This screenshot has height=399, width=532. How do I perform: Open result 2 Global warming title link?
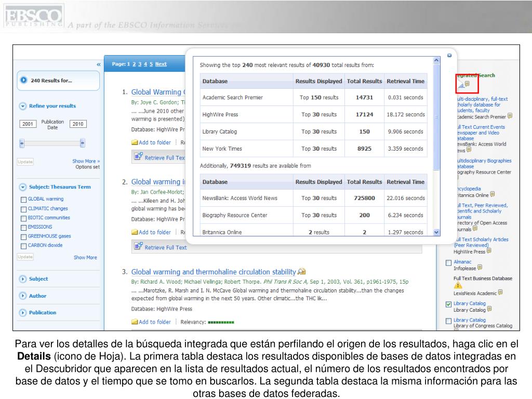click(x=158, y=182)
